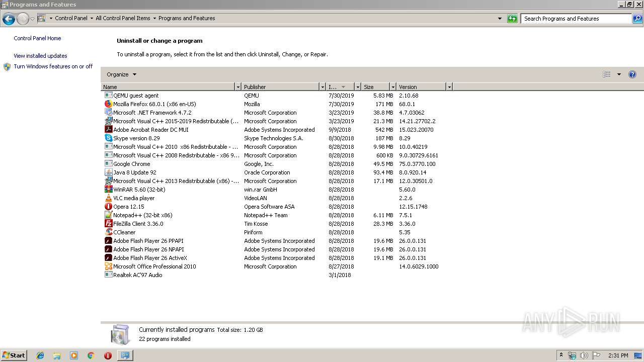
Task: Open the Size column filter dropdown
Action: 392,87
